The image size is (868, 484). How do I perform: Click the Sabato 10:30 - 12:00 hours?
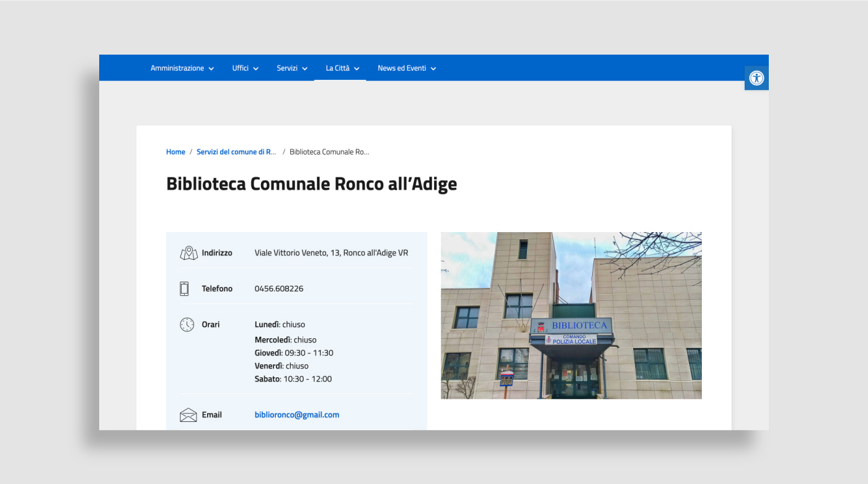pyautogui.click(x=293, y=379)
